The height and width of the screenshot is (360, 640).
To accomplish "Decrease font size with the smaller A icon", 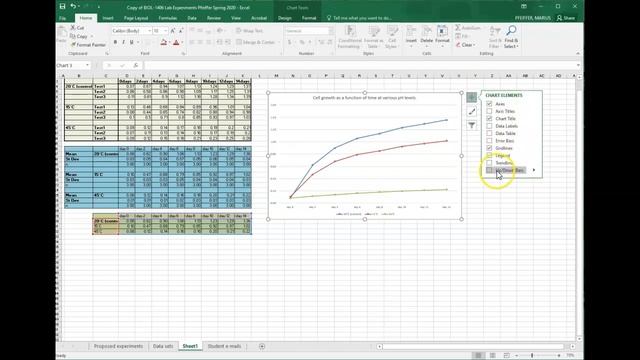I will click(x=180, y=31).
